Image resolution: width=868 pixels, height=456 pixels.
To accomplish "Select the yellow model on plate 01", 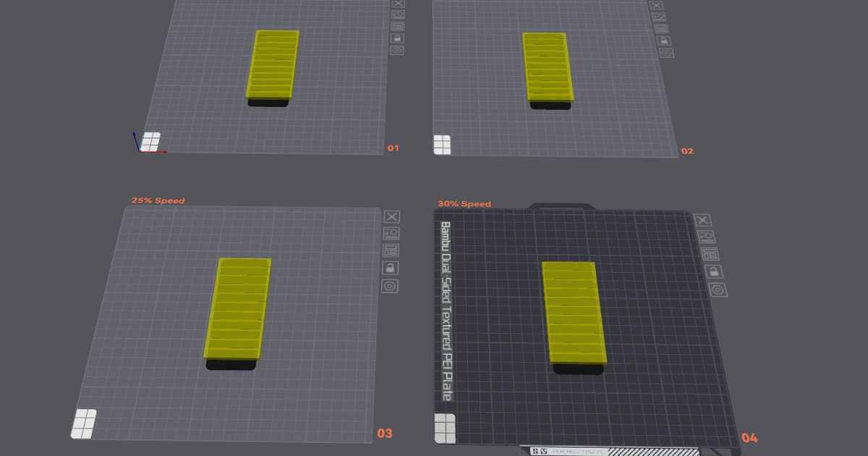I will (275, 65).
